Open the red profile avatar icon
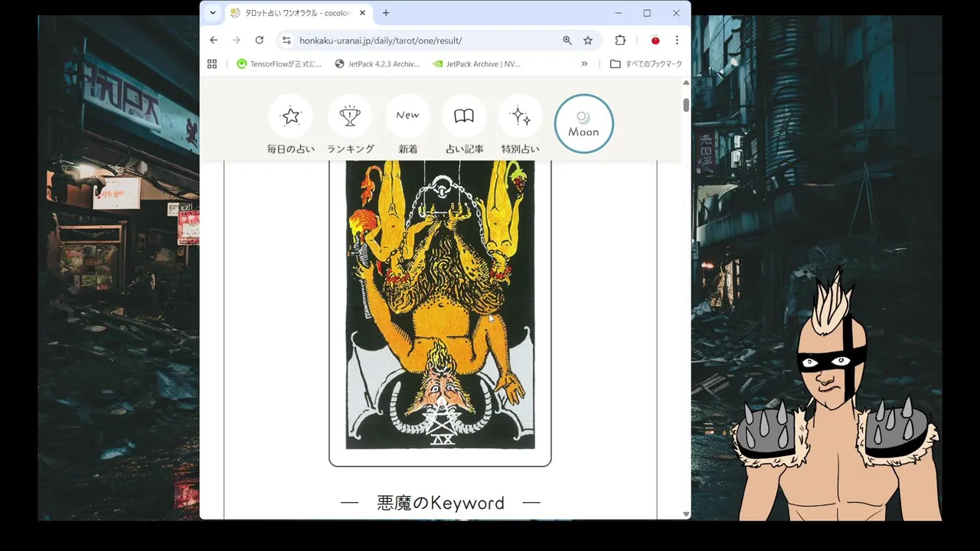This screenshot has height=551, width=980. click(x=655, y=41)
